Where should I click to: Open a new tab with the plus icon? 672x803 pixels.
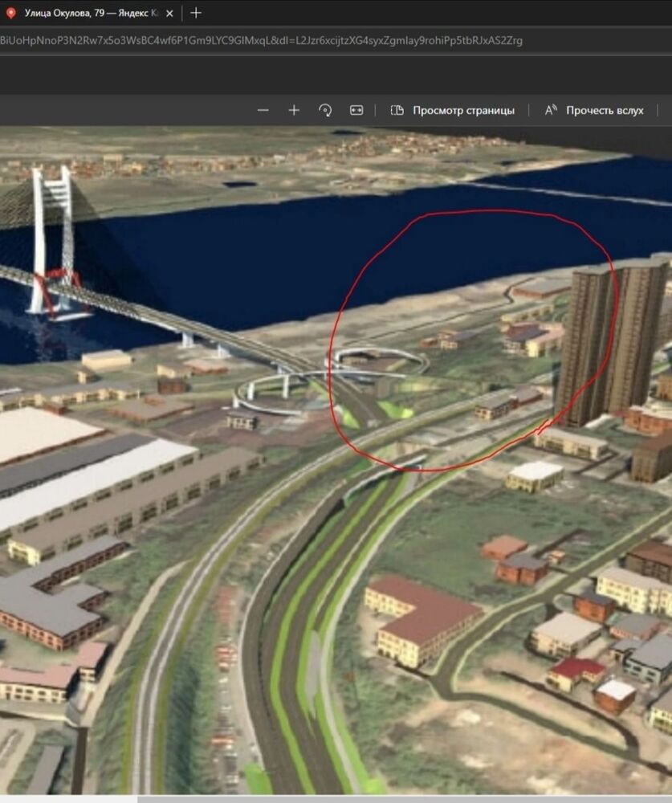(196, 13)
